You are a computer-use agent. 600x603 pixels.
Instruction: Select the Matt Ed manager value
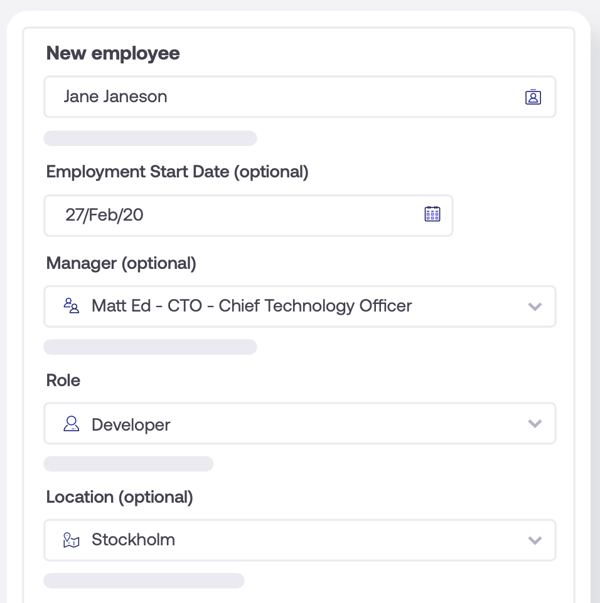(251, 306)
